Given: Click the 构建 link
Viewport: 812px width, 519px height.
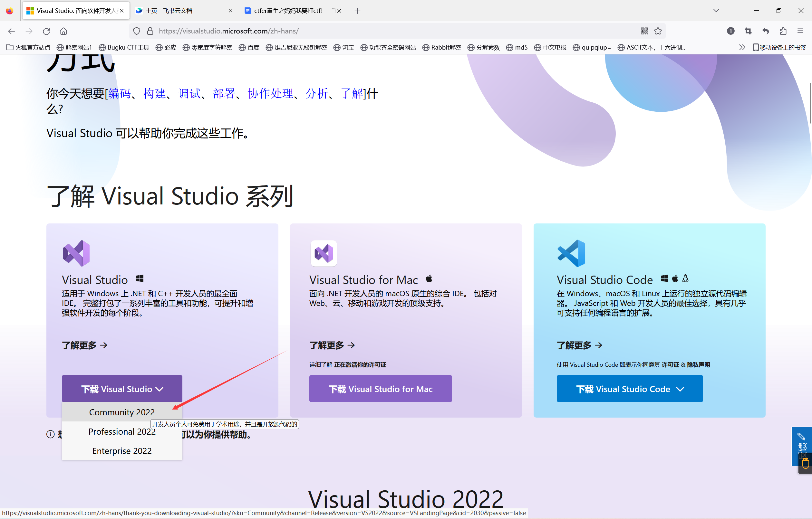Looking at the screenshot, I should 154,94.
